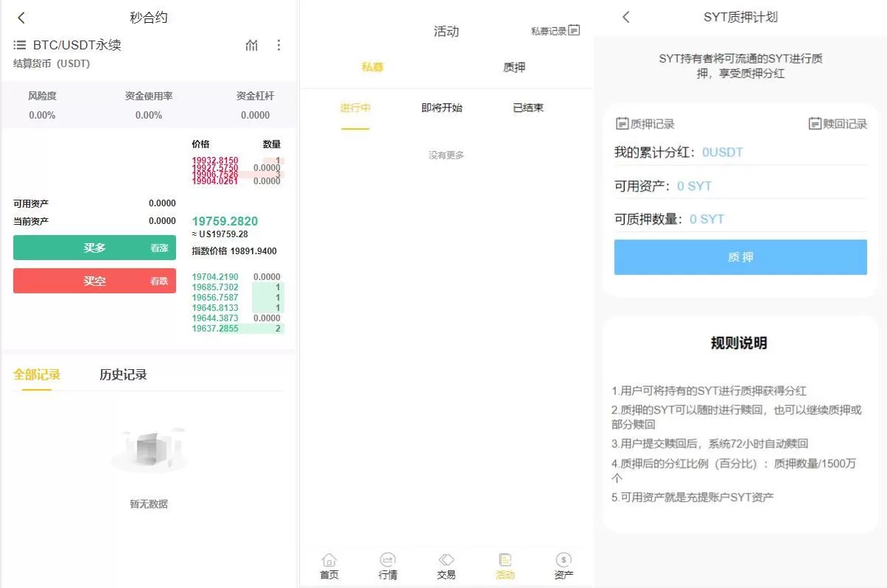Open the three-dot more options menu

click(x=278, y=46)
